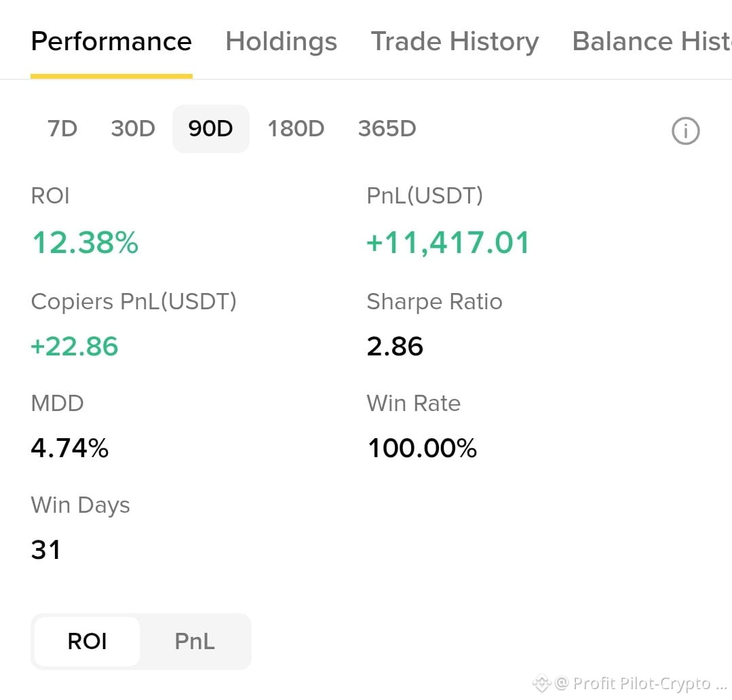Image resolution: width=732 pixels, height=700 pixels.
Task: Tap the MDD label
Action: click(57, 403)
